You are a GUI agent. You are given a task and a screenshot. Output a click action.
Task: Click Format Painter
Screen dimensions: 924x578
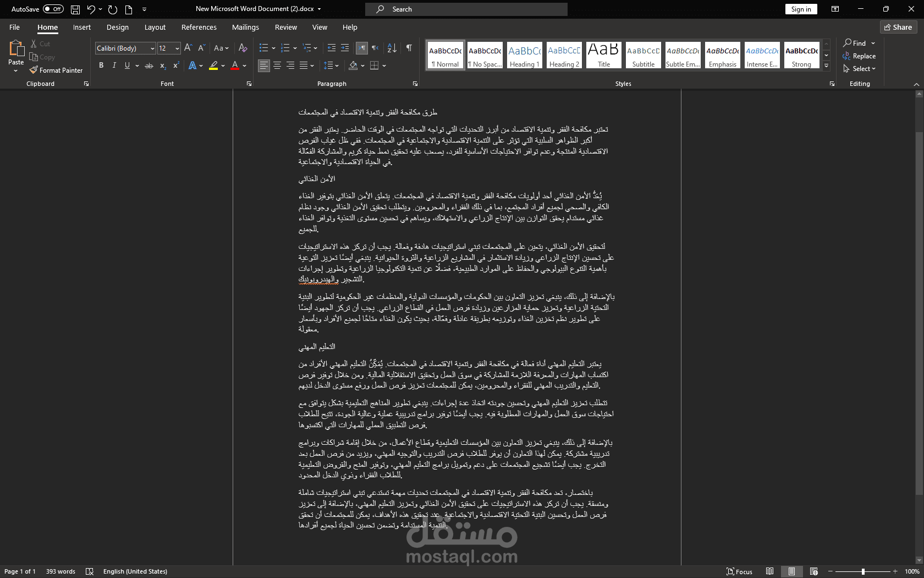56,70
